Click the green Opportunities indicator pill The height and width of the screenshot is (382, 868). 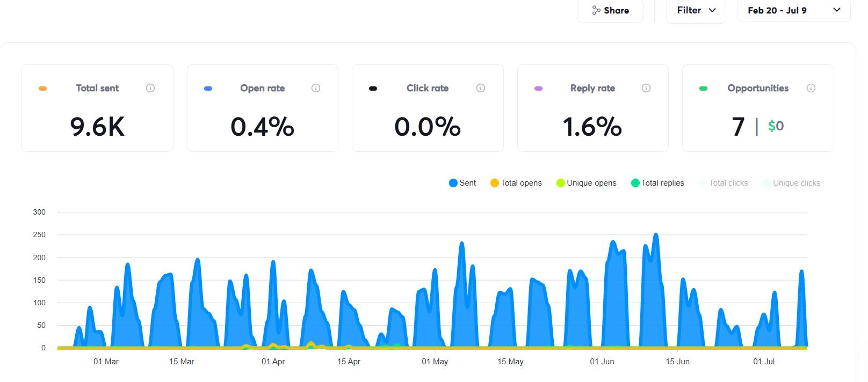tap(703, 89)
